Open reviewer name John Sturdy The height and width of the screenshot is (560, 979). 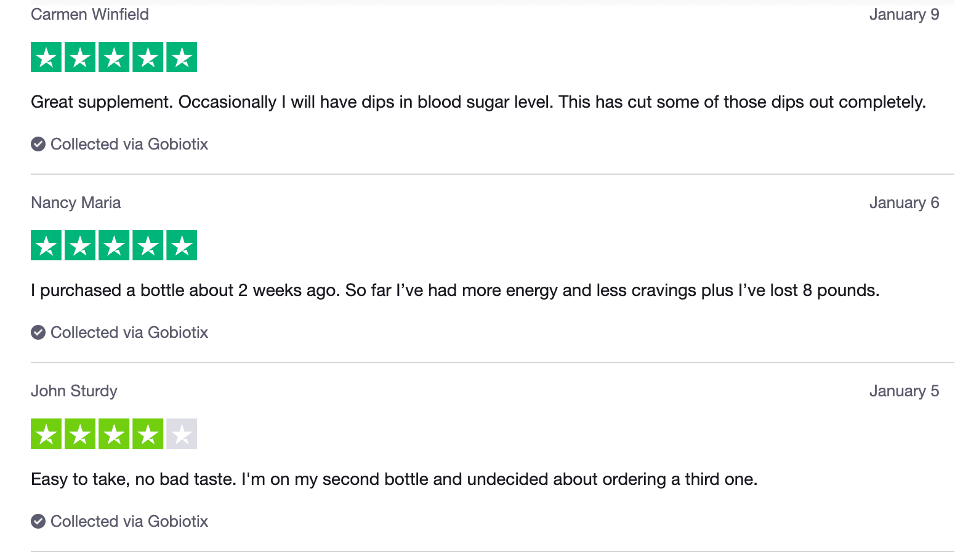[x=74, y=391]
